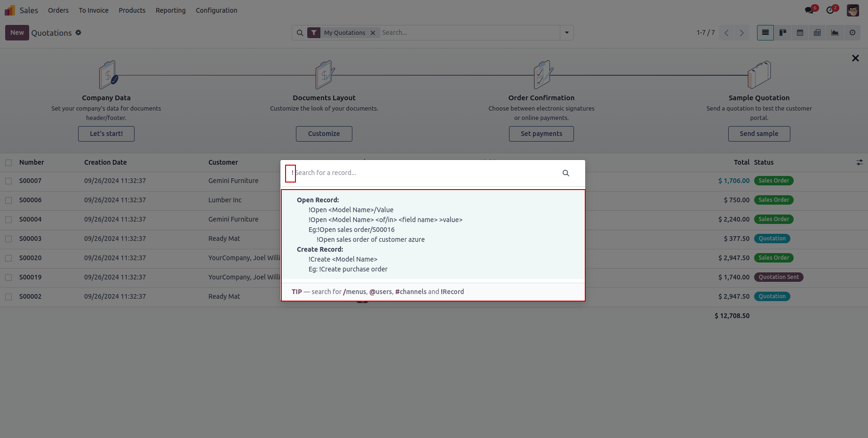868x438 pixels.
Task: Toggle the select-all header checkbox
Action: point(8,163)
